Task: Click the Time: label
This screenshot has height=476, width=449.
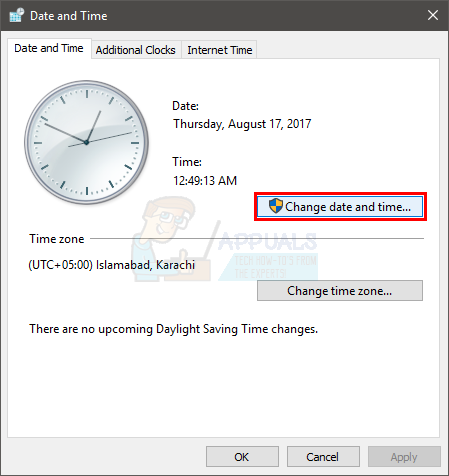Action: click(187, 162)
